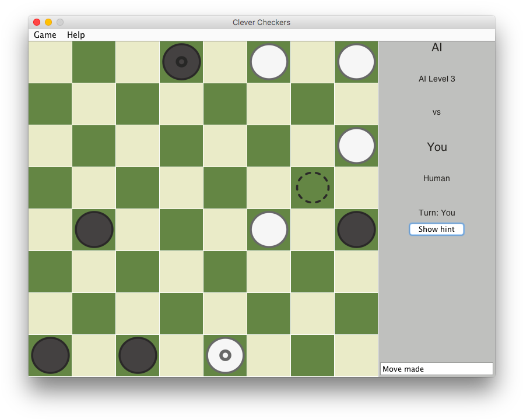The image size is (523, 420).
Task: Select the top-row white piece next to the black king
Action: 269,62
